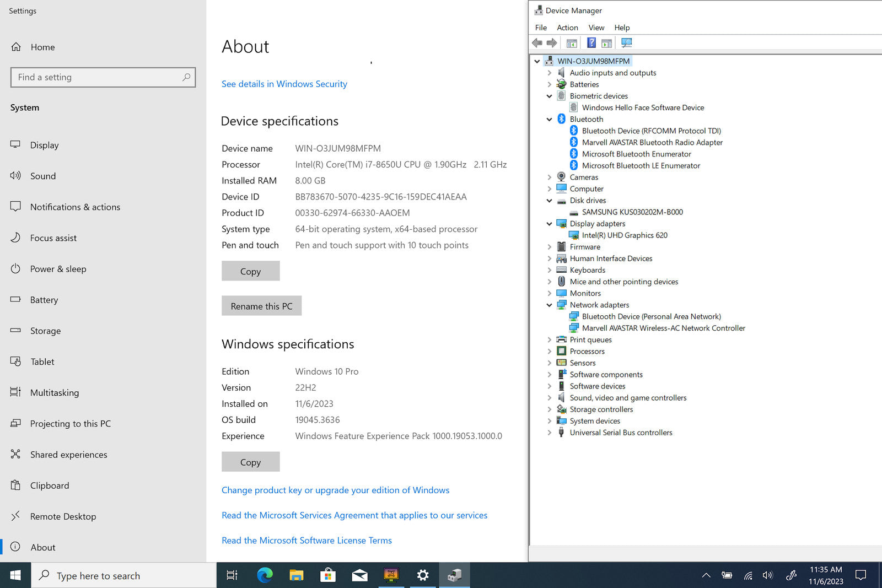Screen dimensions: 882x588
Task: Click the Firmware chip icon
Action: tap(561, 247)
